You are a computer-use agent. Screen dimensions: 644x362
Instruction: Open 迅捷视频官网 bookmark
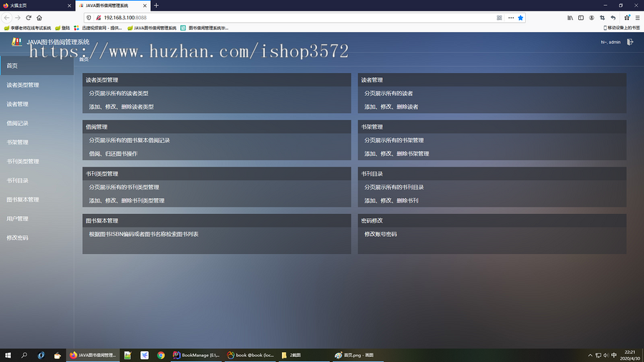(x=98, y=28)
